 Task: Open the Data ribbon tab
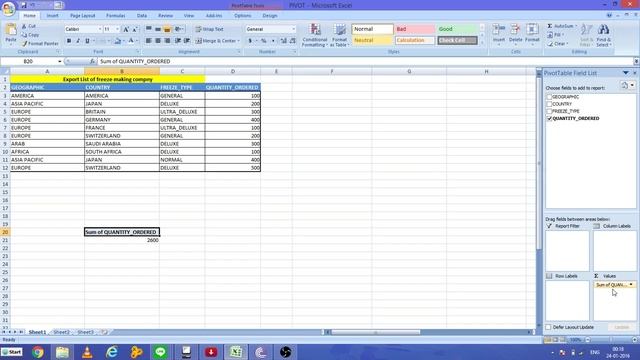[x=142, y=16]
